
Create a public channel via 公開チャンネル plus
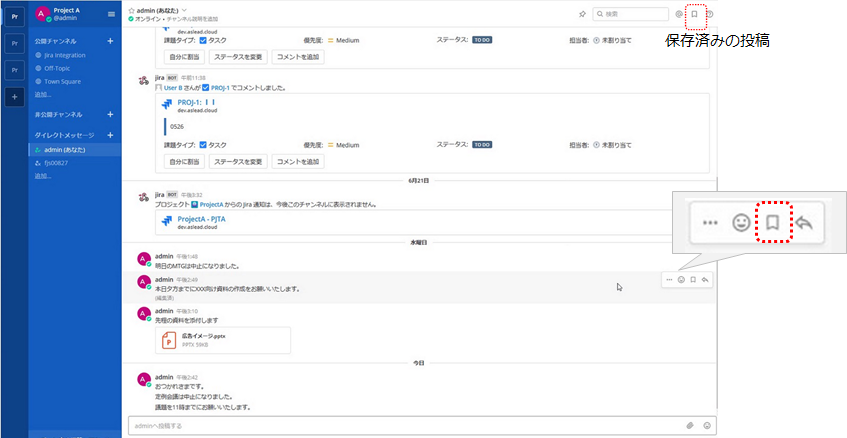(110, 41)
